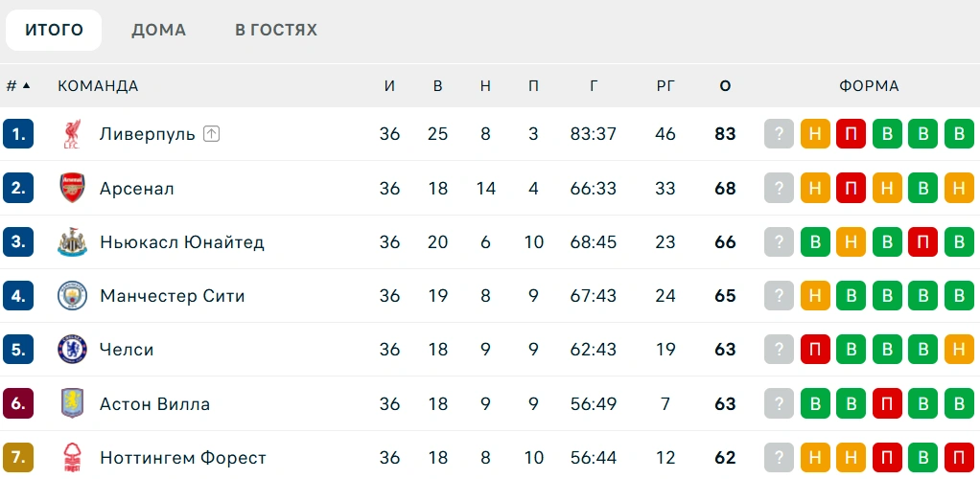Select the ИТОГО tab
The height and width of the screenshot is (479, 980).
coord(54,30)
